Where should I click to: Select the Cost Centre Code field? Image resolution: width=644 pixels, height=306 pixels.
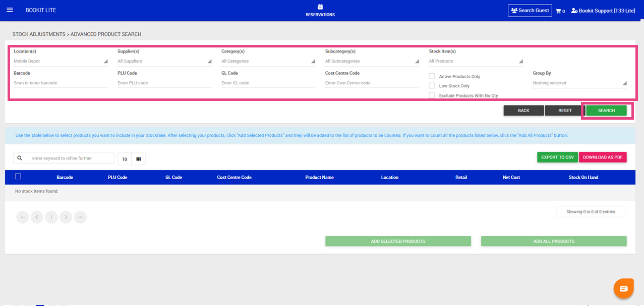pyautogui.click(x=372, y=83)
